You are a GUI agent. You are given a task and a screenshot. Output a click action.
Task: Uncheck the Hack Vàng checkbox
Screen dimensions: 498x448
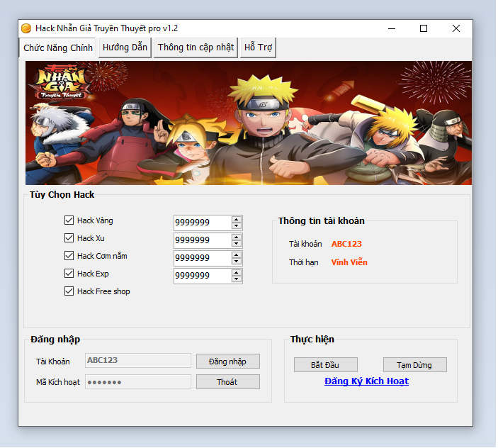click(69, 220)
